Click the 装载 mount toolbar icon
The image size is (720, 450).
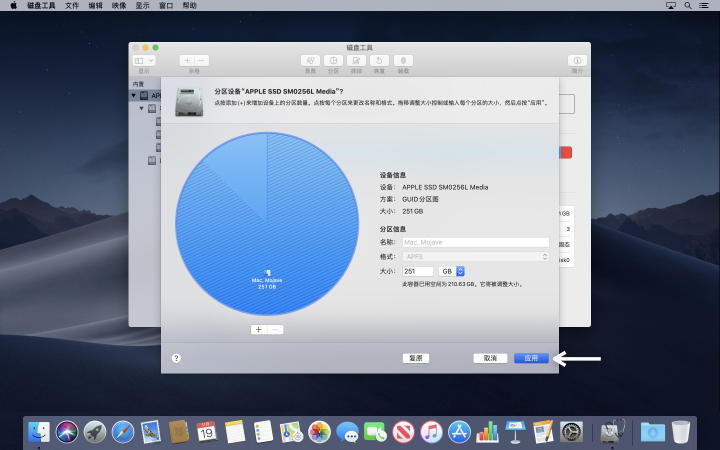coord(403,60)
